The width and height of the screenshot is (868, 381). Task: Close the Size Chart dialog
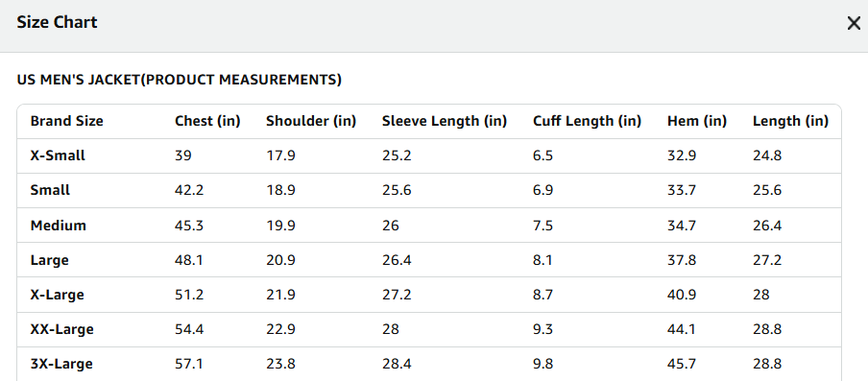854,23
